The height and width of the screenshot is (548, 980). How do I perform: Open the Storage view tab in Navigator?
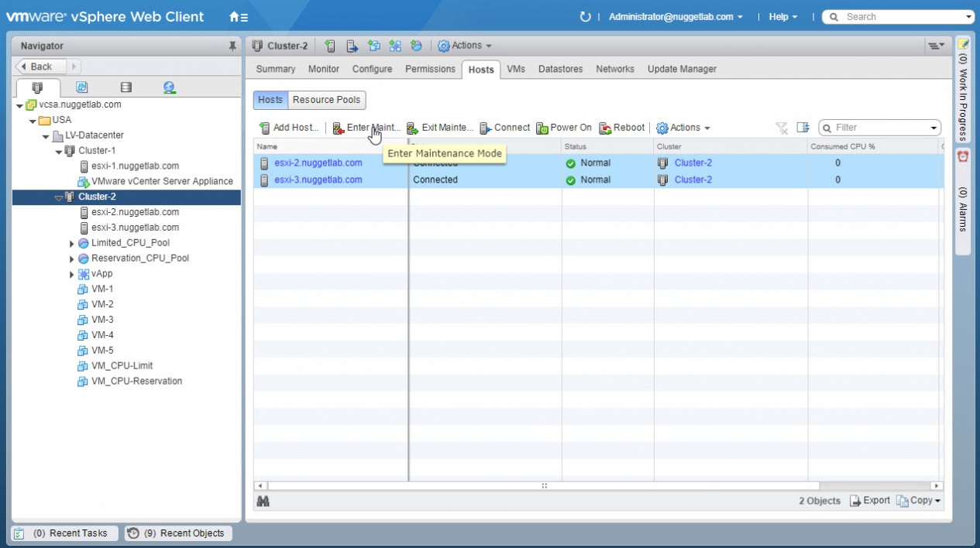[x=126, y=87]
